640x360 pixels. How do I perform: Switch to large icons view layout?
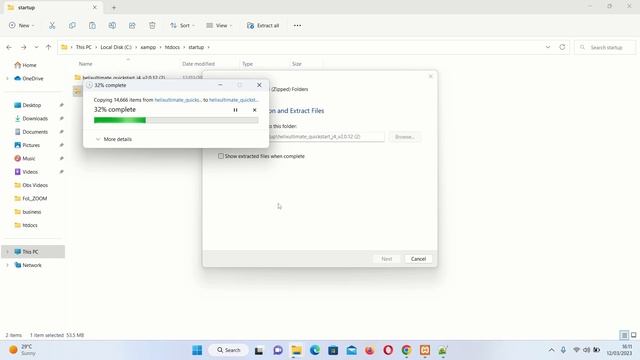633,335
